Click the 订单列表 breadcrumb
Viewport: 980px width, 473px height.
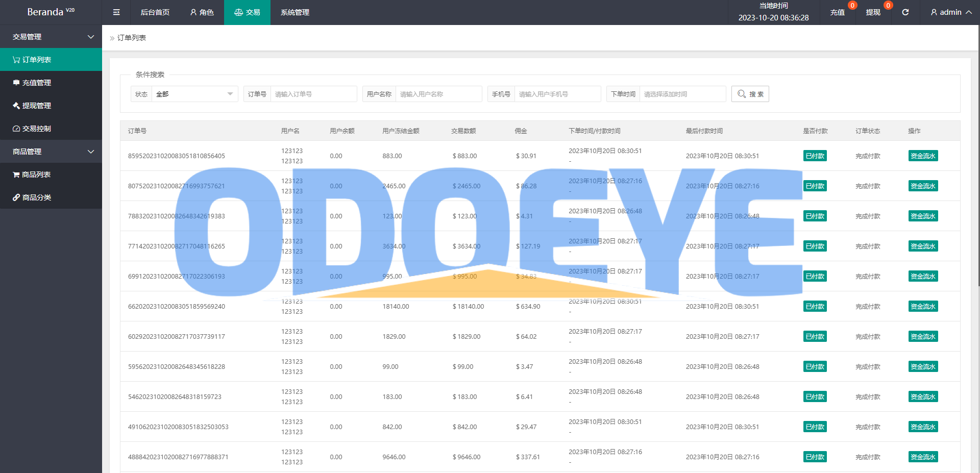[132, 38]
